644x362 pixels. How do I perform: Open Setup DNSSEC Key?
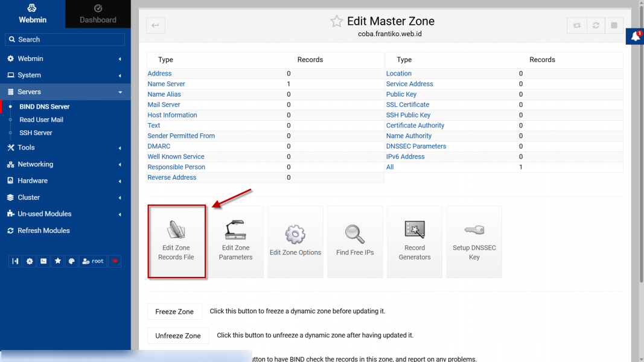(x=474, y=241)
